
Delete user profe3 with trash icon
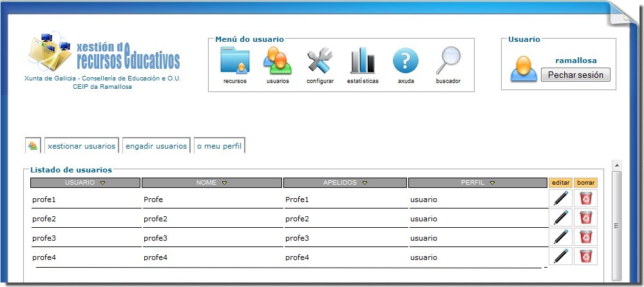click(x=585, y=237)
